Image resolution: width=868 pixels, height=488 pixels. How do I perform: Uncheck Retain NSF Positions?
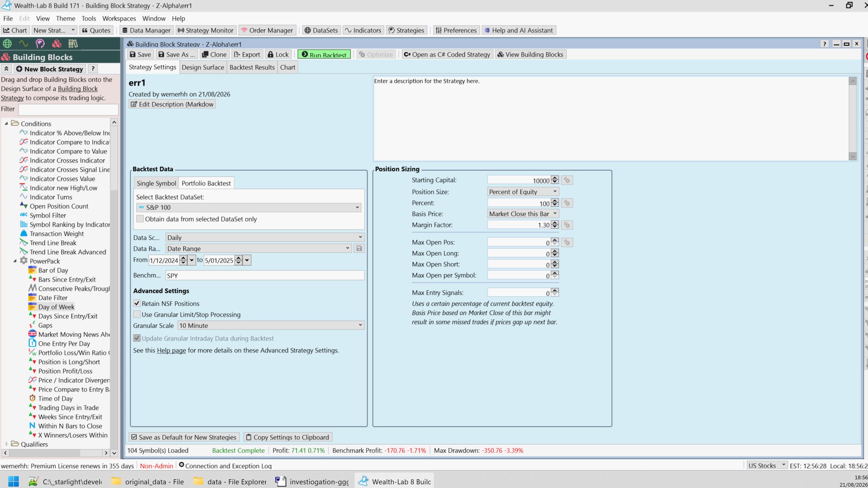[x=137, y=303]
